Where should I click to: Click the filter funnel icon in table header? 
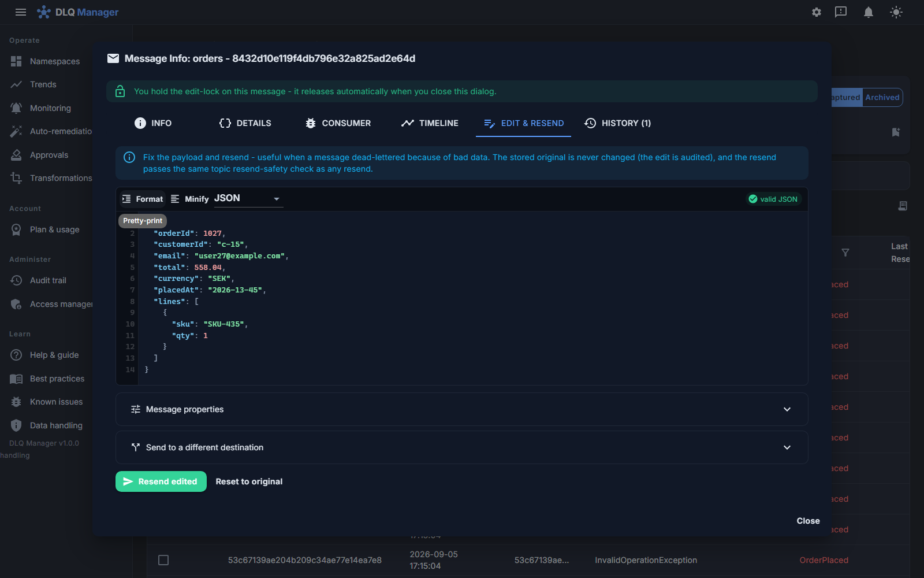click(845, 253)
